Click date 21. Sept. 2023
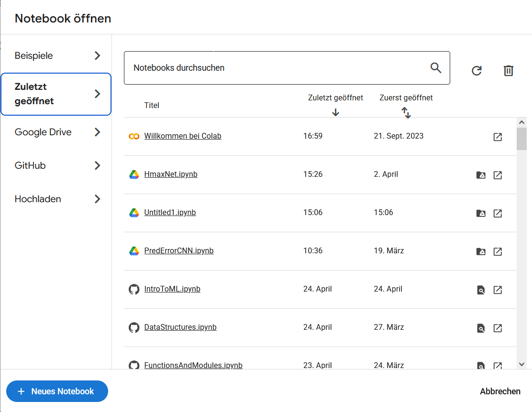 (399, 136)
